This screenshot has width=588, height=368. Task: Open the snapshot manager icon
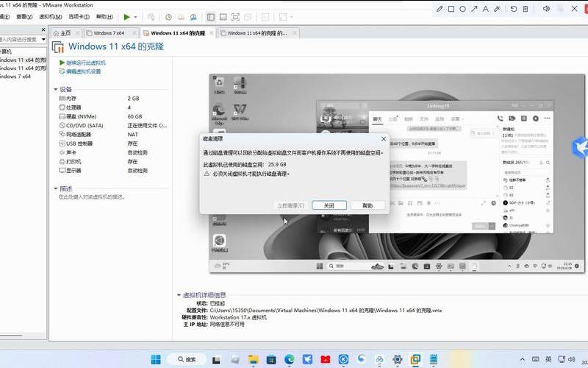pos(193,17)
